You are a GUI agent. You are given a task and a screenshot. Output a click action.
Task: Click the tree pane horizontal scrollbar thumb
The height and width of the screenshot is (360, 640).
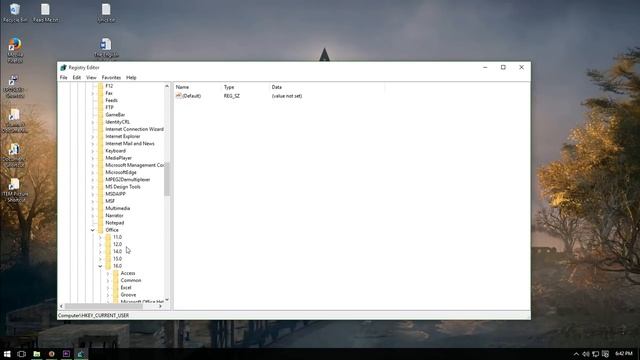(x=104, y=306)
